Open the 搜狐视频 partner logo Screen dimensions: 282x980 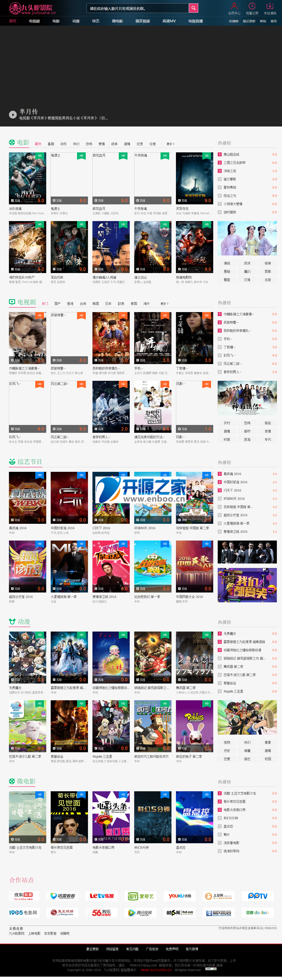pos(24,896)
